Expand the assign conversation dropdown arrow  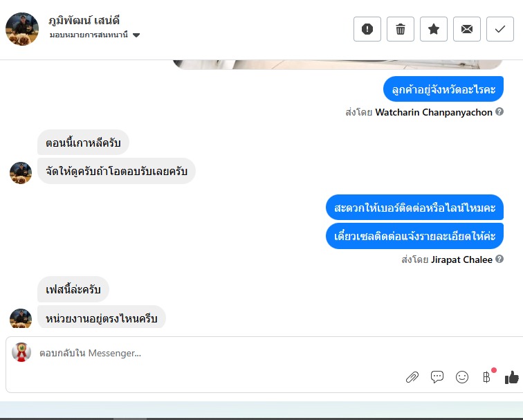click(136, 35)
